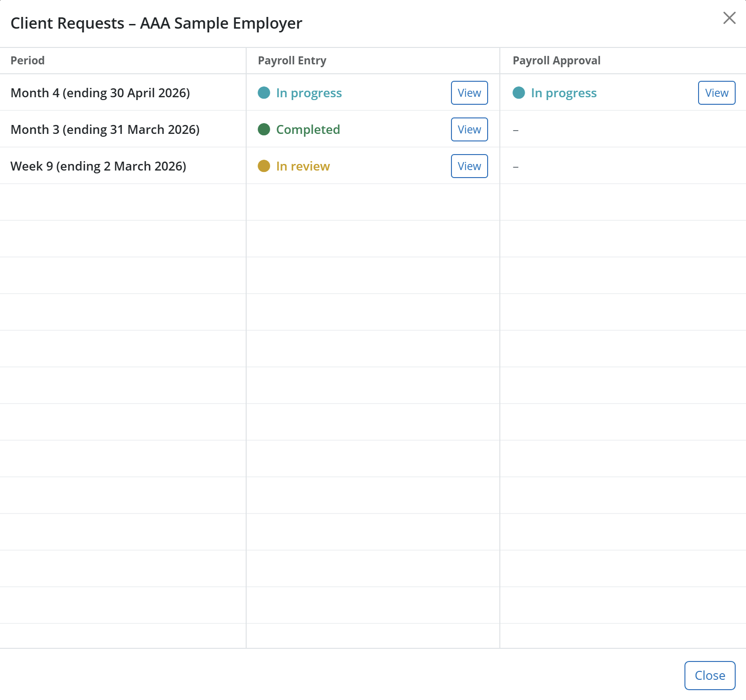Viewport: 746px width, 700px height.
Task: Click the Completed status for Month 3
Action: (308, 130)
